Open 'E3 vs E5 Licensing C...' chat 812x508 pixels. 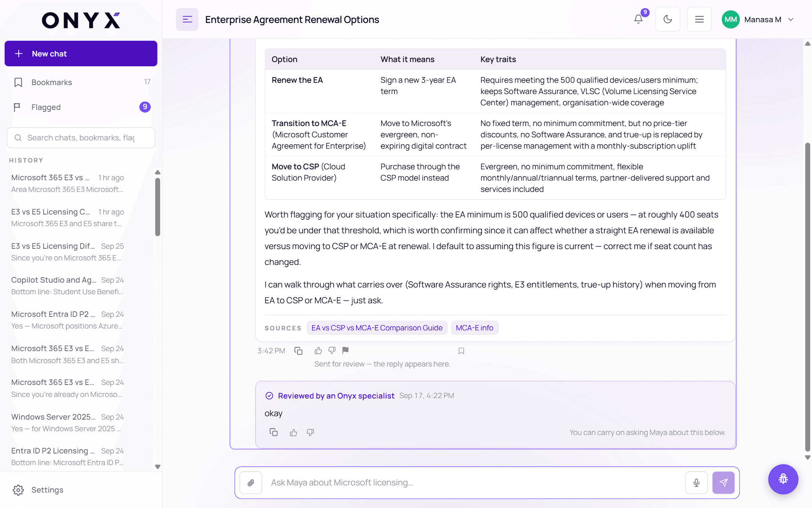coord(68,217)
